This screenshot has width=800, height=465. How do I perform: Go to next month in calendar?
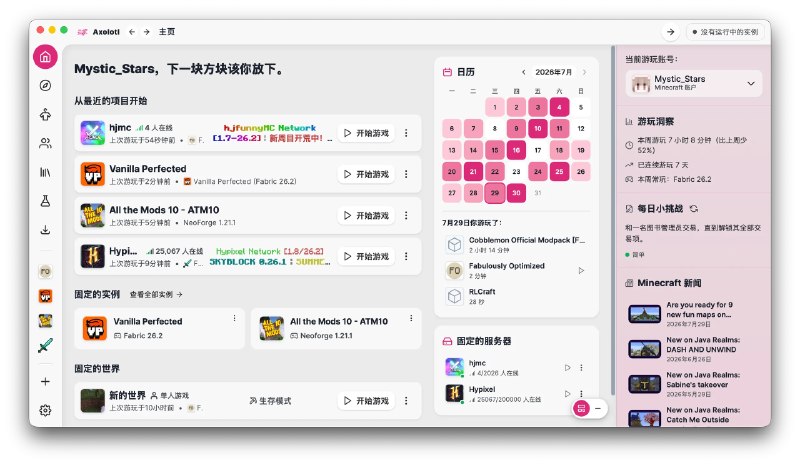[x=584, y=72]
